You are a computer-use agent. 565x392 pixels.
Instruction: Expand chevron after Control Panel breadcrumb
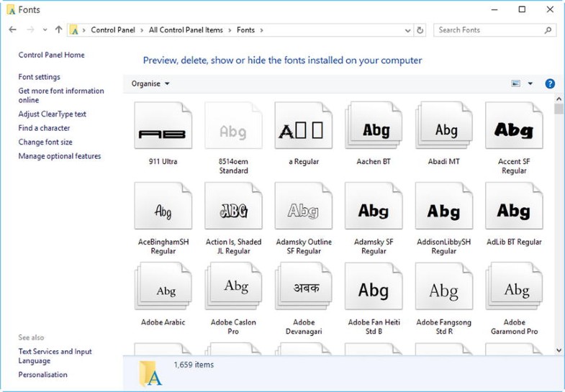click(142, 30)
